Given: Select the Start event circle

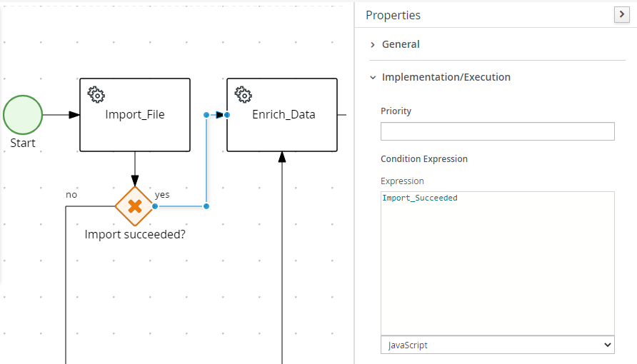Looking at the screenshot, I should point(23,115).
